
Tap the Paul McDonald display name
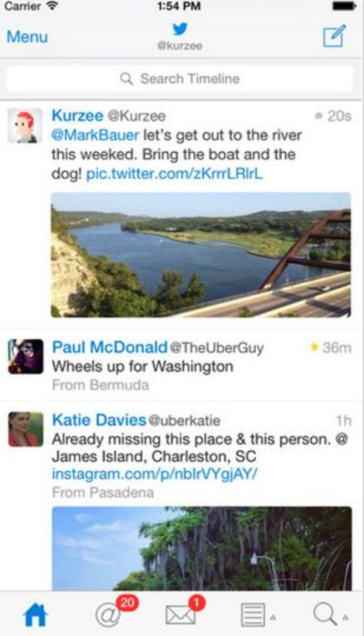tap(110, 348)
